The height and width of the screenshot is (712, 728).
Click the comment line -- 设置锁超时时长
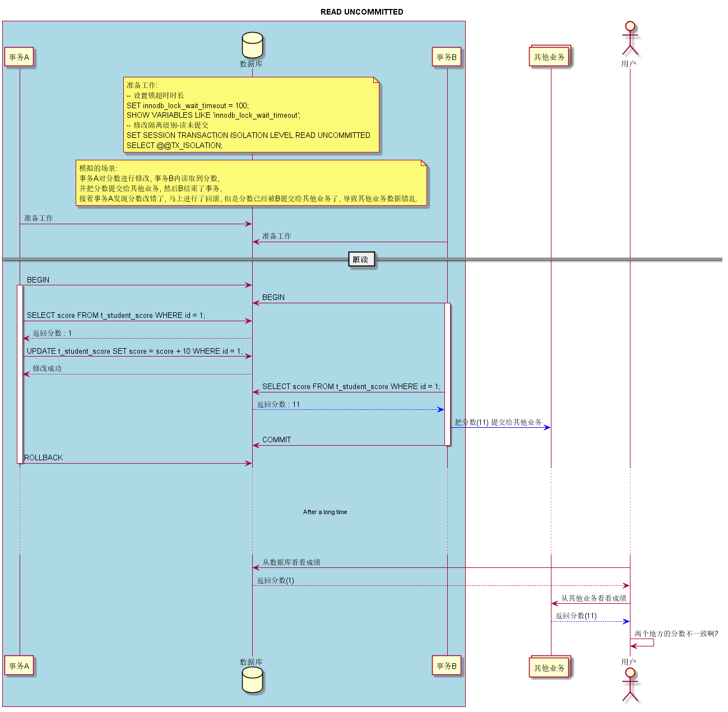155,95
